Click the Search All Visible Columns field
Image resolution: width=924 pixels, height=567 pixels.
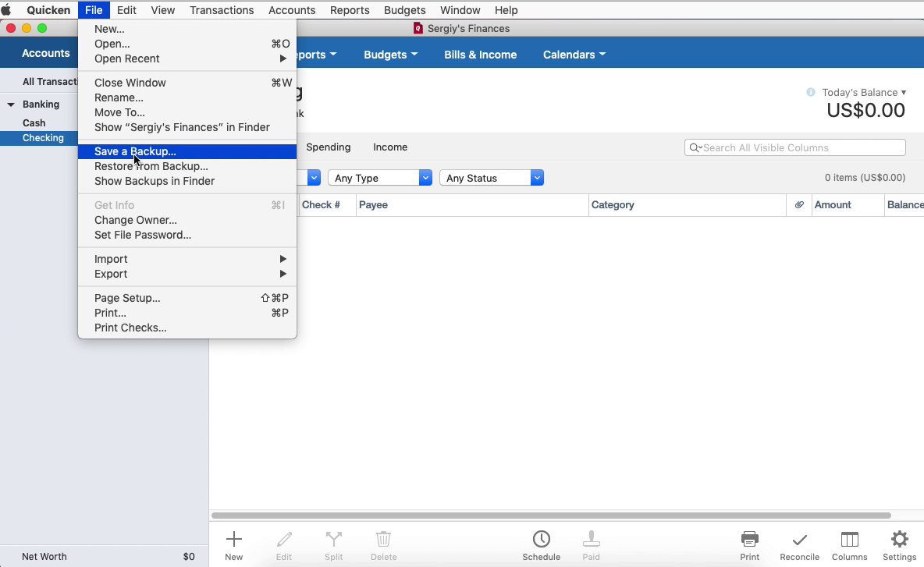pyautogui.click(x=795, y=147)
